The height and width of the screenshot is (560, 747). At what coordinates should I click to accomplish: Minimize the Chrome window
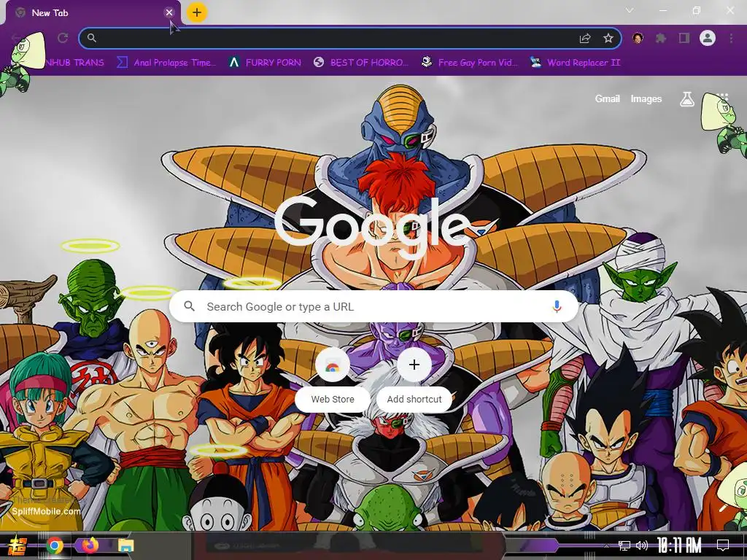pyautogui.click(x=662, y=10)
